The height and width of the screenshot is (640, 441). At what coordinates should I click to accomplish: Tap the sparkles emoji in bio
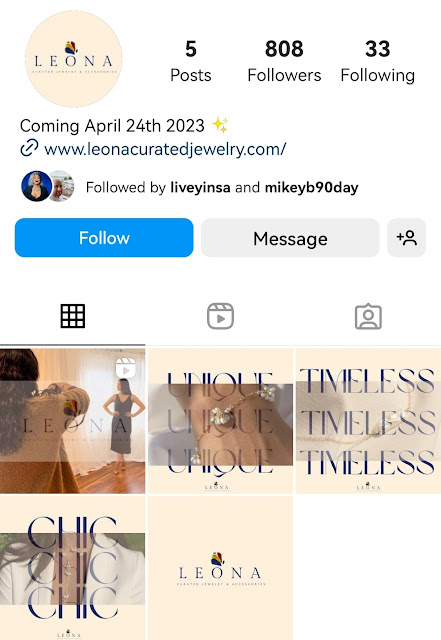pos(220,125)
